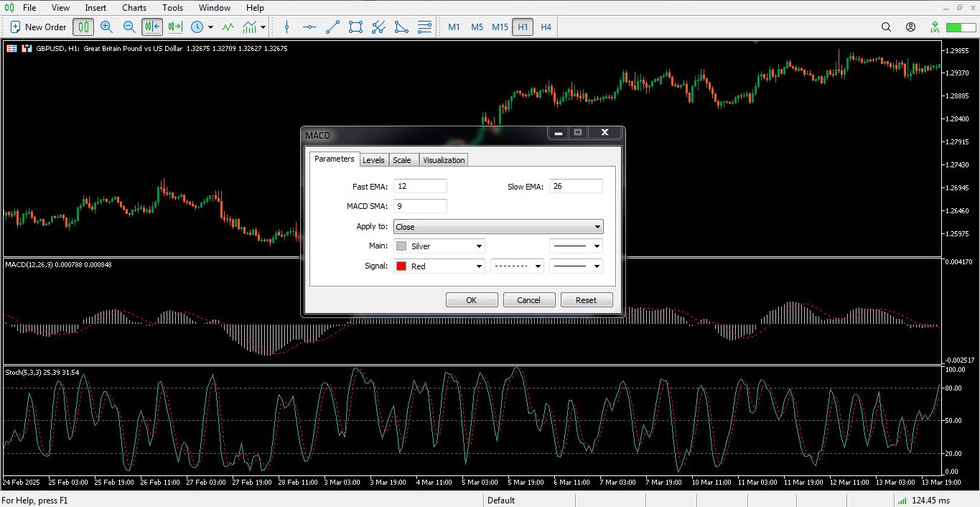
Task: Click the user account profile icon
Action: pos(910,27)
